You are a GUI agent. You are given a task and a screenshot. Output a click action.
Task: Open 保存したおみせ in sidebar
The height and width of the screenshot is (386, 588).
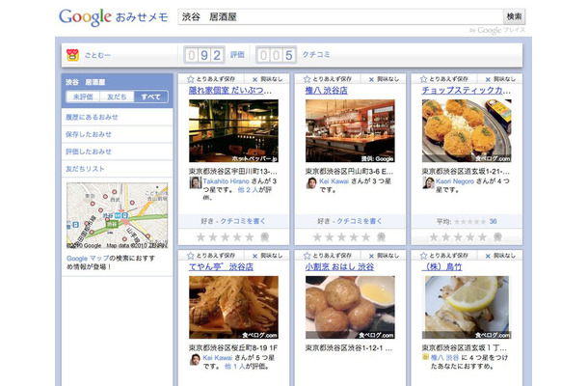[89, 134]
